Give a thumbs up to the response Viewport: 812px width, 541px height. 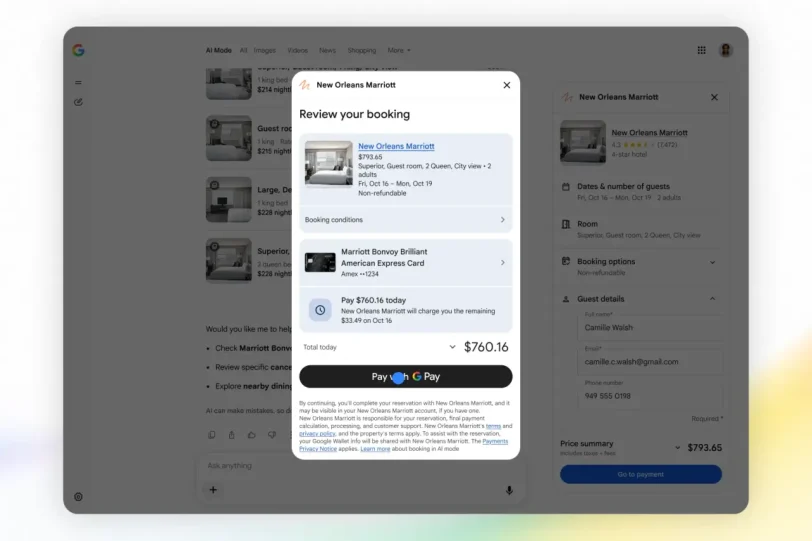tap(252, 435)
